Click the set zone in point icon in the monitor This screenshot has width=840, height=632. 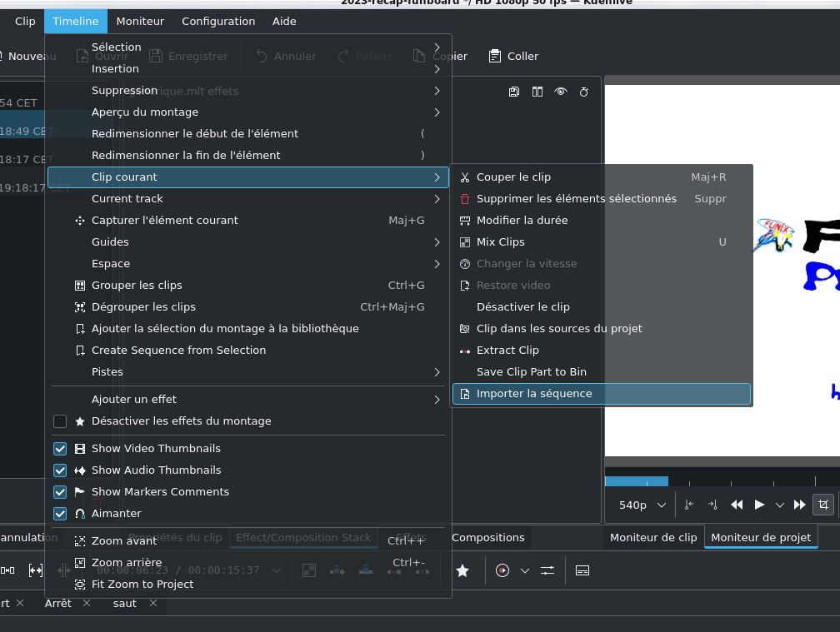[689, 505]
